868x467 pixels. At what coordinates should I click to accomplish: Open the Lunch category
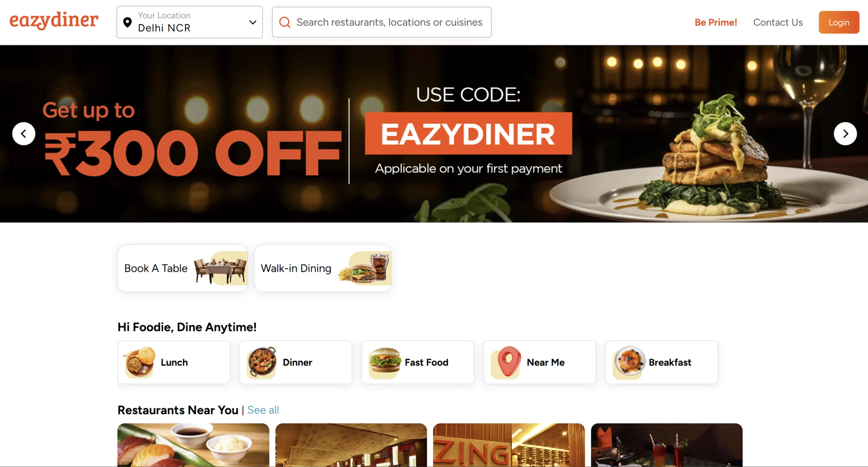(x=174, y=362)
